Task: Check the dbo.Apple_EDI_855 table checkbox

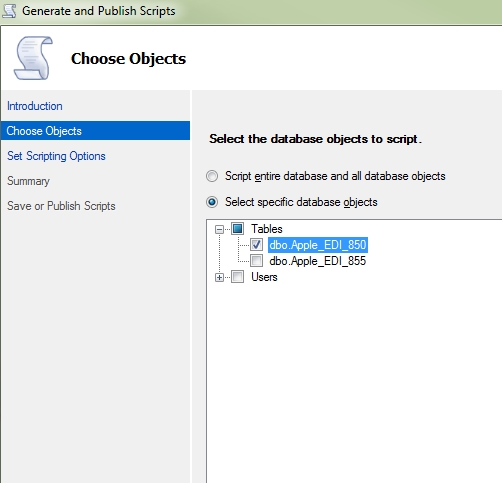Action: coord(256,261)
